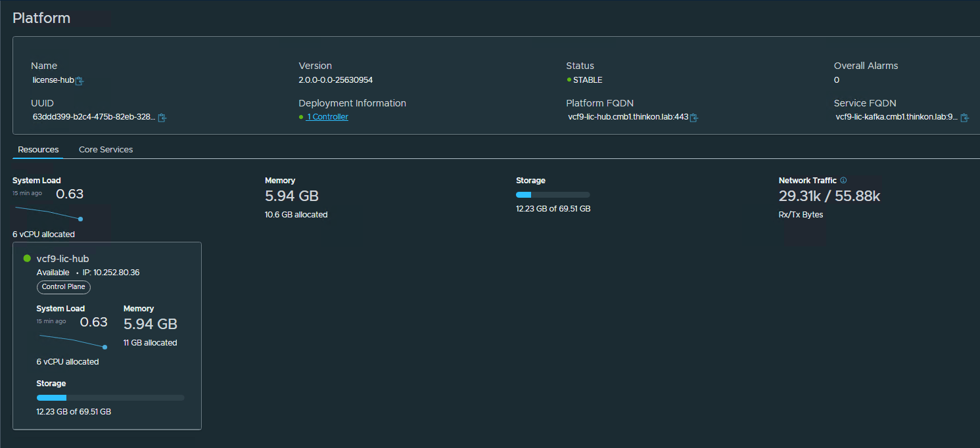
Task: Copy the Platform FQDN value
Action: point(693,118)
